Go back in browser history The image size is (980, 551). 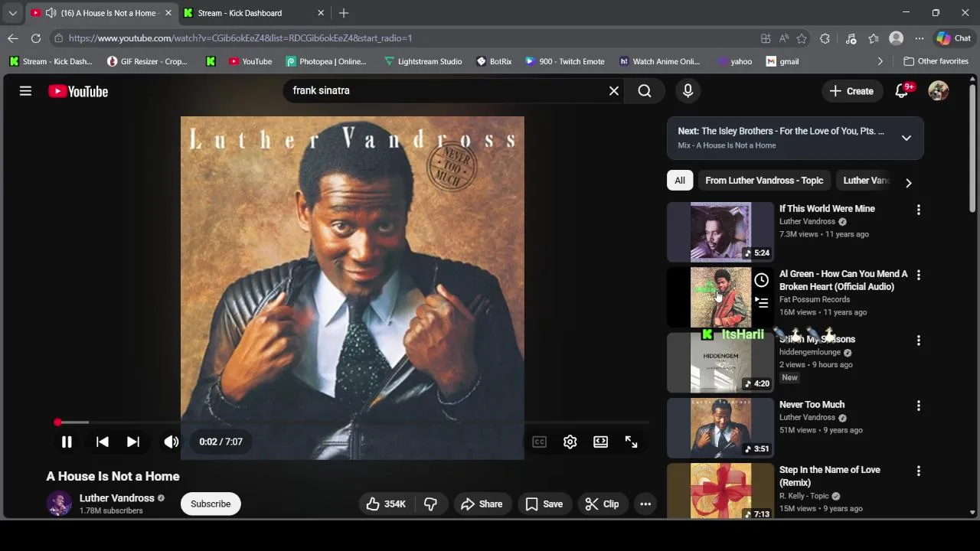click(13, 38)
